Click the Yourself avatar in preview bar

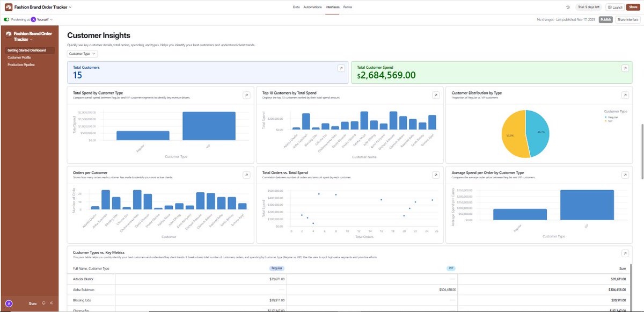click(33, 19)
